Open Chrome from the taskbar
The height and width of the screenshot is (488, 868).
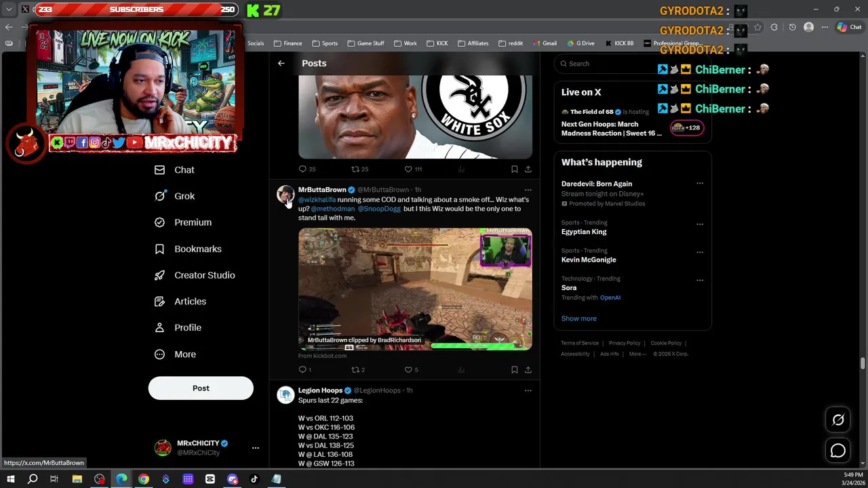144,479
